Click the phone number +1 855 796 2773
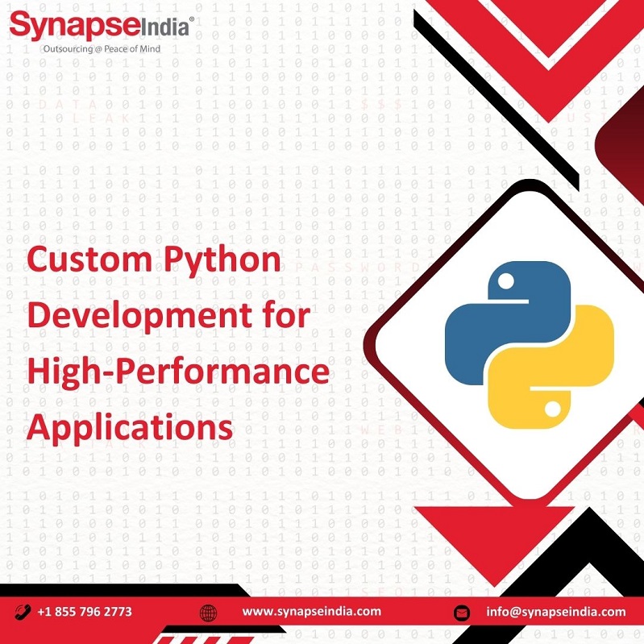Image resolution: width=644 pixels, height=644 pixels. tap(85, 612)
